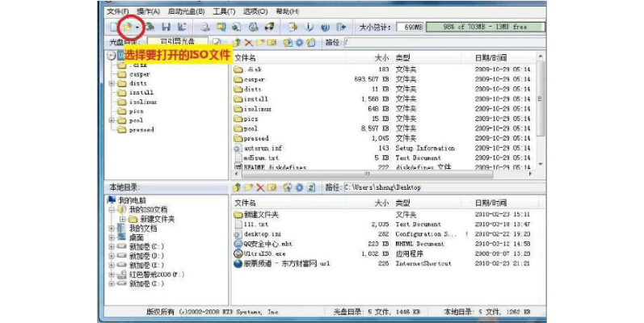Open the 文件(F) menu
Screen dimensions: 644x323
click(x=118, y=12)
